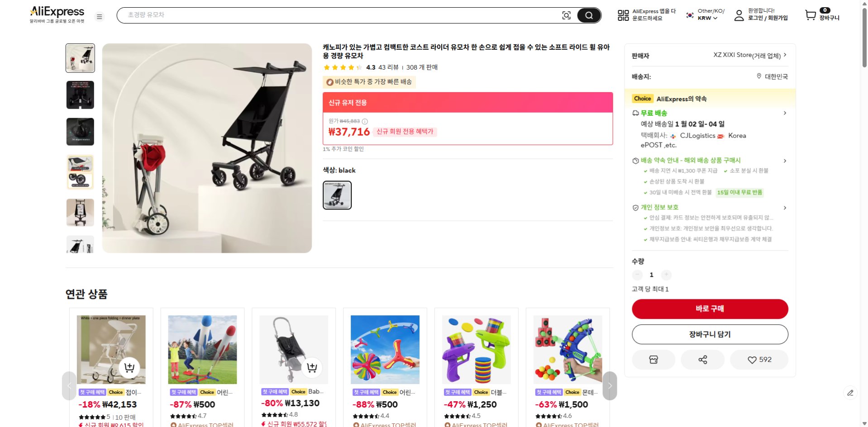Open the hamburger category menu beside the logo

pyautogui.click(x=100, y=16)
